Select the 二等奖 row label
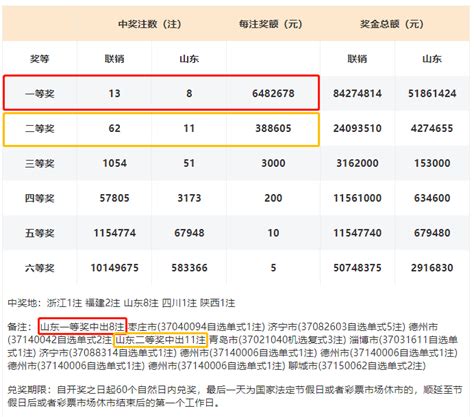This screenshot has height=417, width=474. coord(40,129)
